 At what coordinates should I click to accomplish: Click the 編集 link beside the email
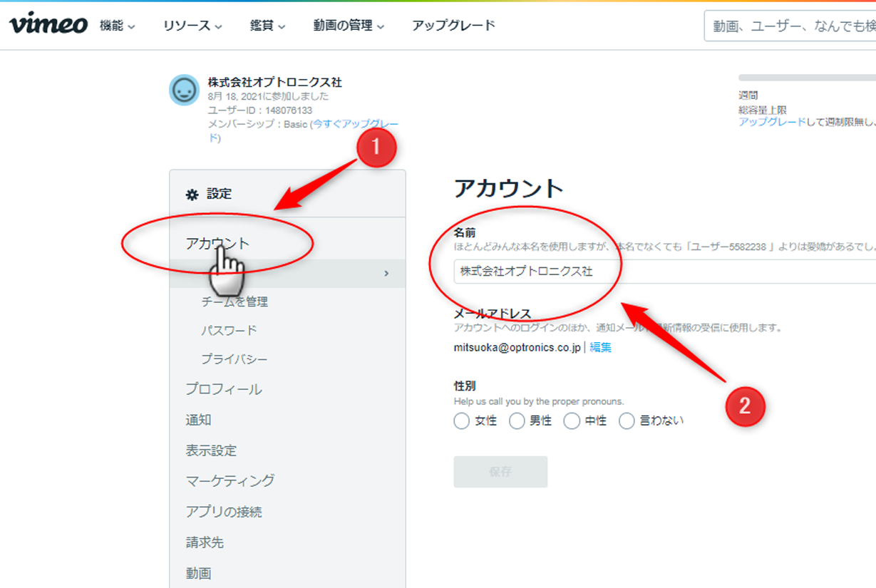coord(600,348)
